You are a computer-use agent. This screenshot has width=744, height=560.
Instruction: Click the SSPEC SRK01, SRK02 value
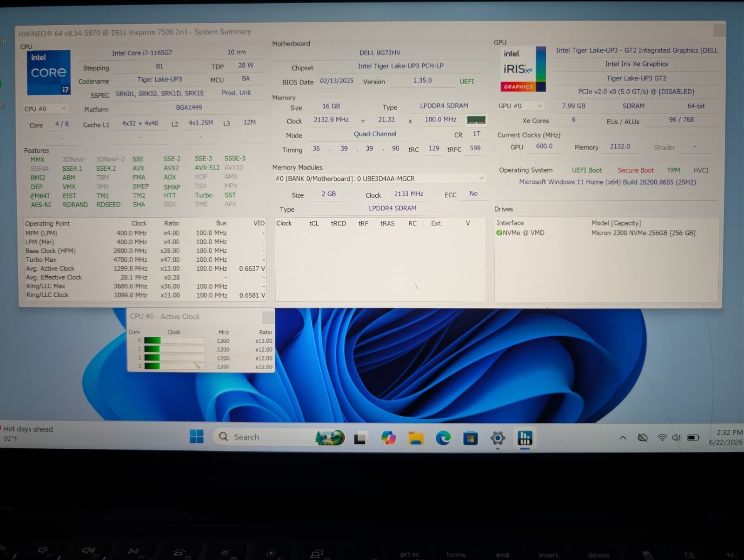[160, 93]
